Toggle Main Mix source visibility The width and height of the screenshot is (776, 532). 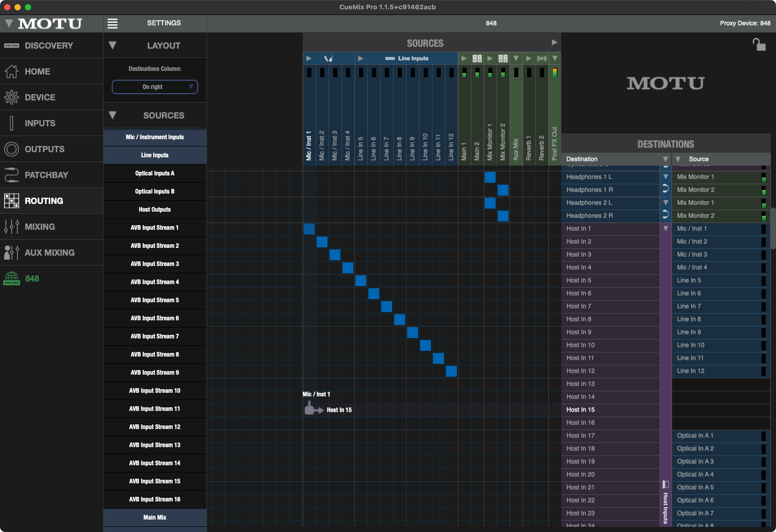coord(155,518)
